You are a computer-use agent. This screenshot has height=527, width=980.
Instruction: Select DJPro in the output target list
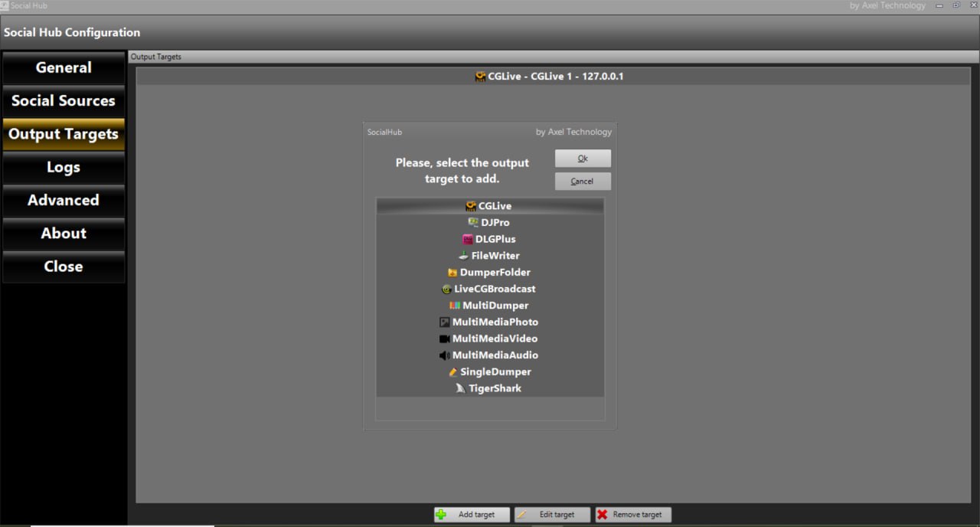pyautogui.click(x=490, y=222)
